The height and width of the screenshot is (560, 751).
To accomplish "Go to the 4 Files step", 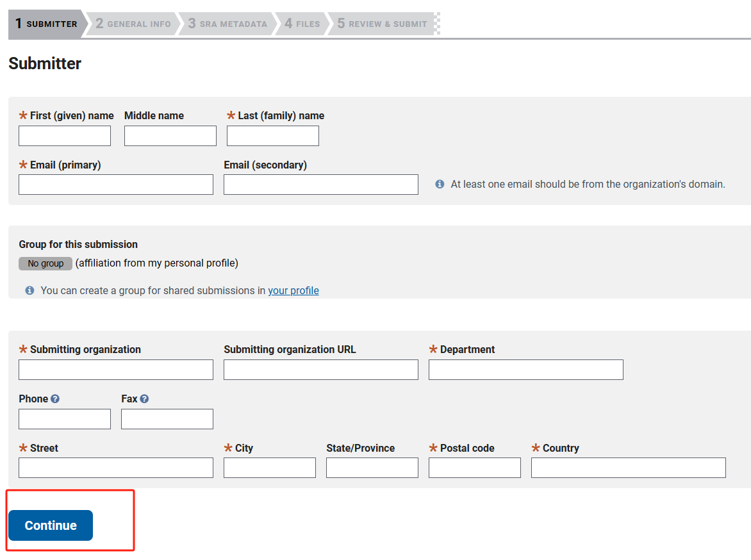I will [302, 24].
